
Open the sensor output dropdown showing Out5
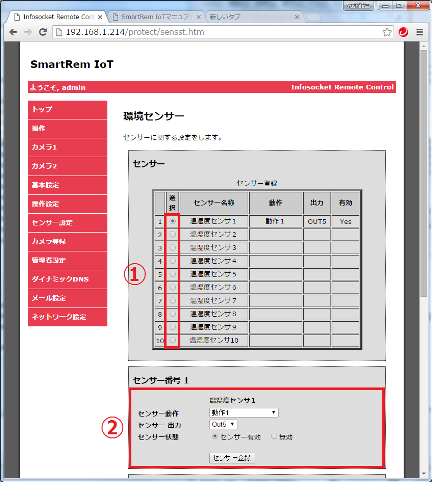coord(223,424)
